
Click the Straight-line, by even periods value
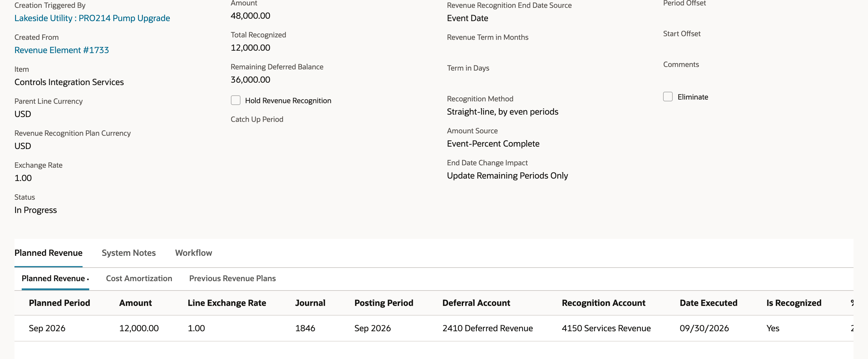point(502,112)
